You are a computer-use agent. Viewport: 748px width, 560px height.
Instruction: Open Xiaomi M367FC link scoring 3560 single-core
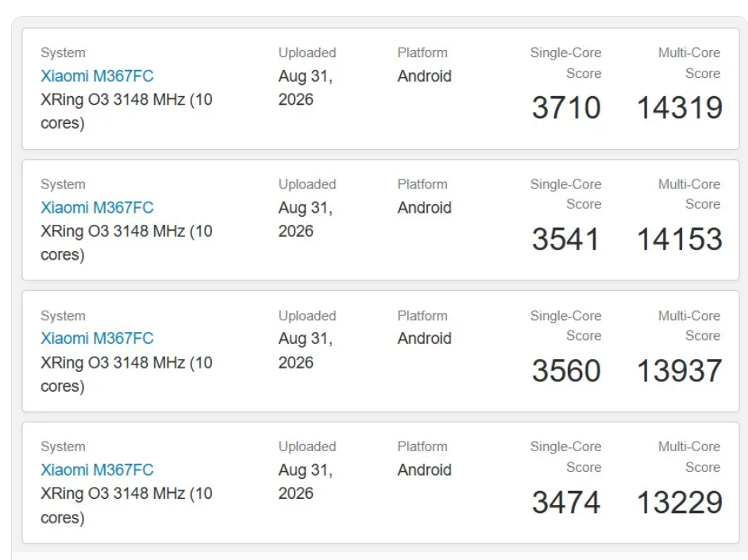pos(97,338)
